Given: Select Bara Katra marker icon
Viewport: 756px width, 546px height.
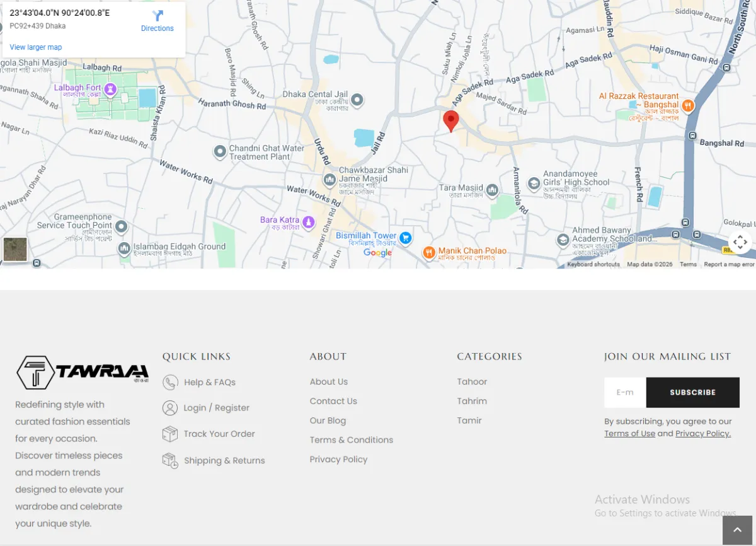Looking at the screenshot, I should pos(308,221).
